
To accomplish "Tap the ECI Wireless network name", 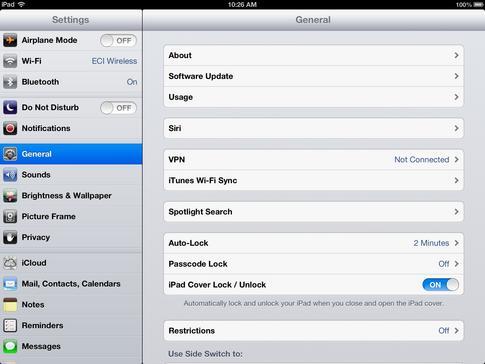I will point(114,61).
